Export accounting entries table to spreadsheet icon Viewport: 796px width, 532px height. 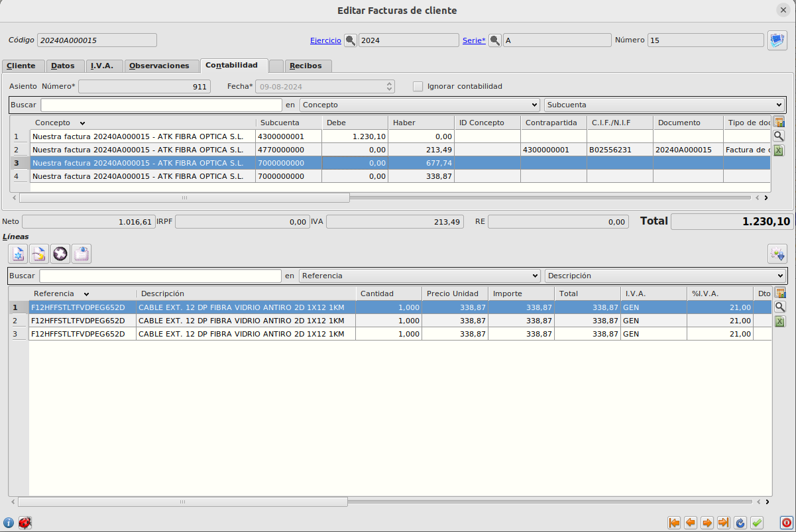[779, 150]
